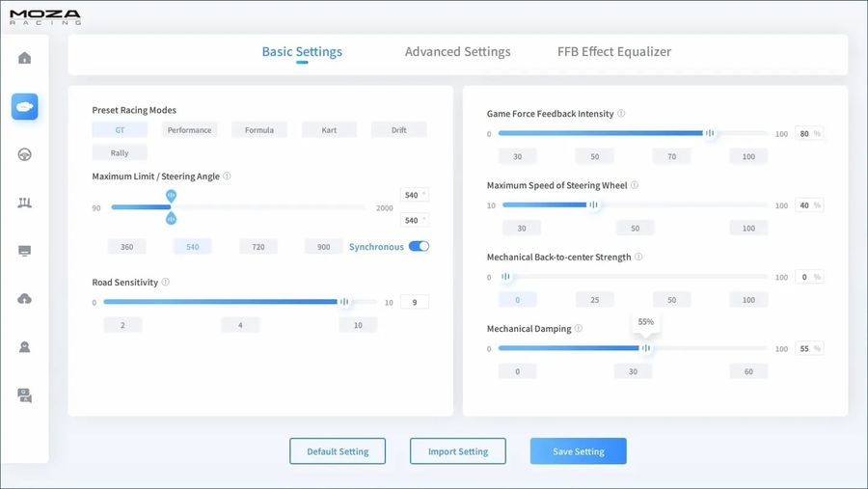Select the Kart preset mode

(329, 130)
